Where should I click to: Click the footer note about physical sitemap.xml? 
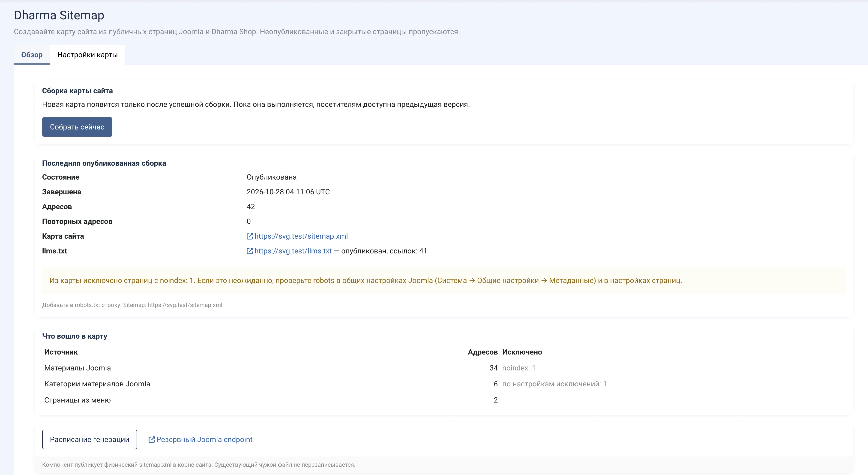(x=198, y=465)
